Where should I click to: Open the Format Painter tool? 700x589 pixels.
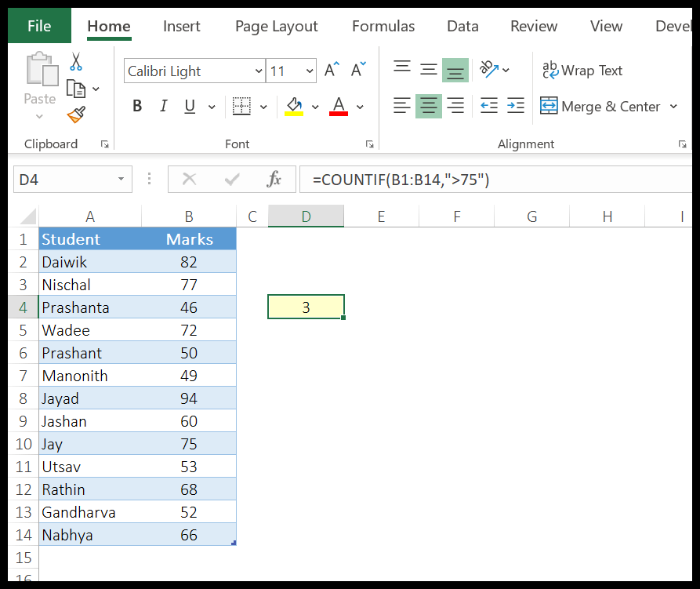pyautogui.click(x=76, y=114)
